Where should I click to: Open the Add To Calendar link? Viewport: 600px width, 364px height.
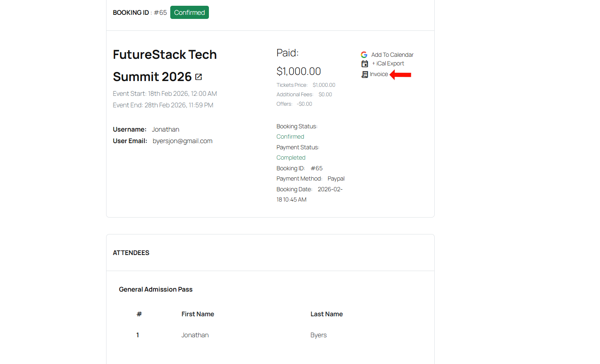point(392,55)
